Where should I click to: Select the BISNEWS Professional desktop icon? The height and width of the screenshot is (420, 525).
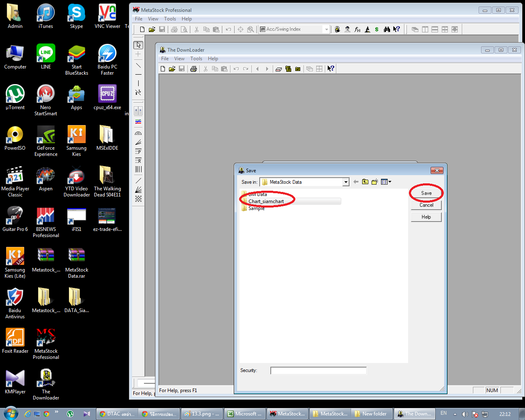click(x=46, y=222)
